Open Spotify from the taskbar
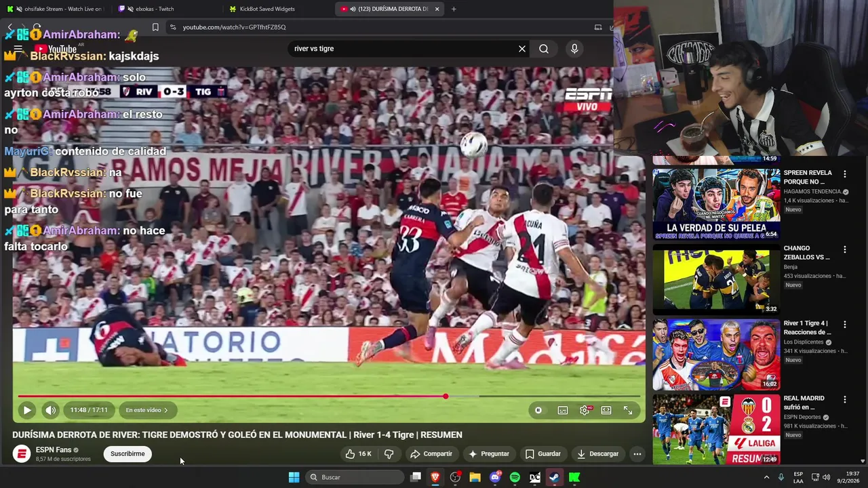 (515, 477)
